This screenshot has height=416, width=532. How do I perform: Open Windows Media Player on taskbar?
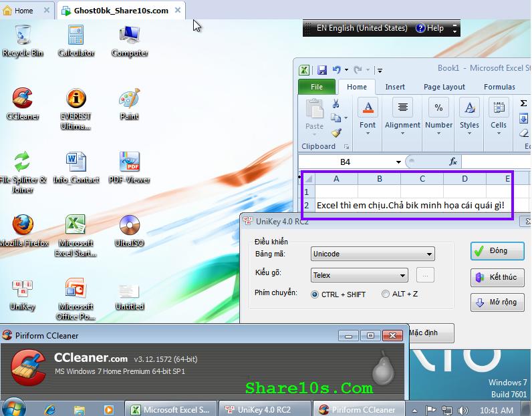108,410
